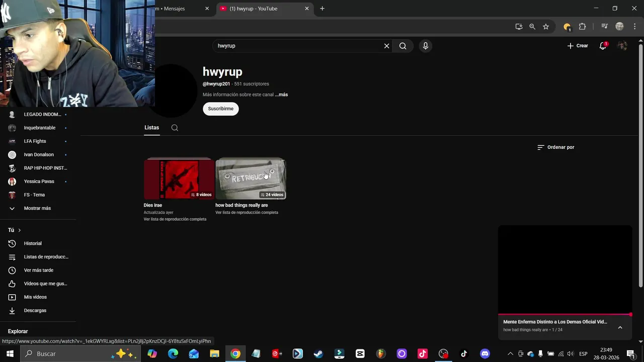Screen dimensions: 644x362
Task: Open the Dies Irae red thumbnail
Action: (179, 179)
